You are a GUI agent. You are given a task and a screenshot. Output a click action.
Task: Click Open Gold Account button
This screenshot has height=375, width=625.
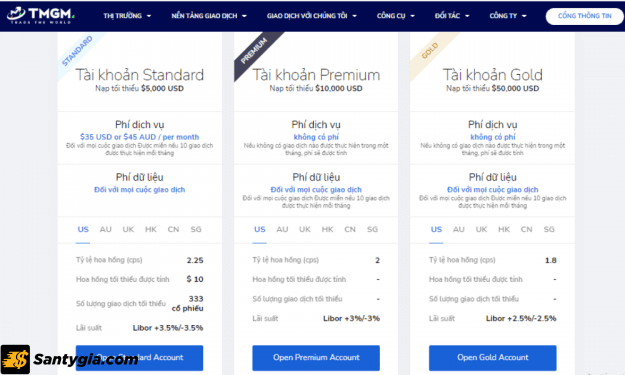(493, 358)
